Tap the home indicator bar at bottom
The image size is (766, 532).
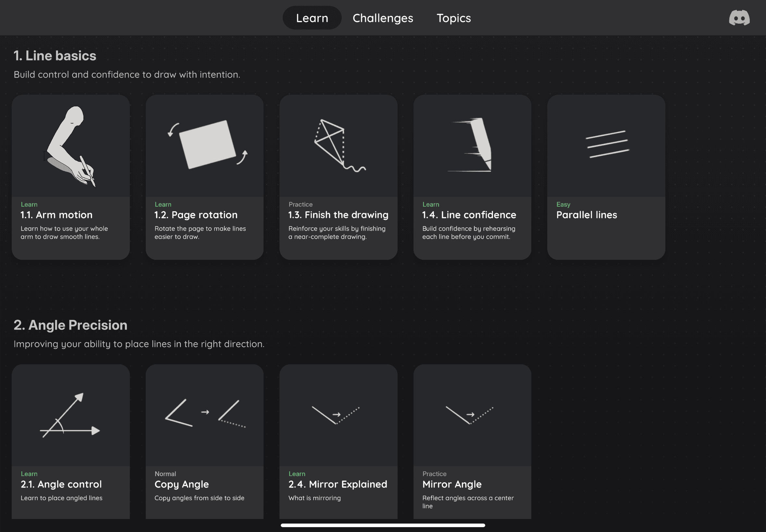383,525
